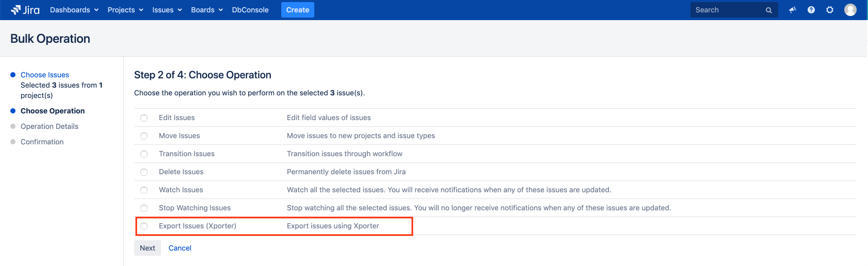Select the Edit Issues radio button
The image size is (868, 266).
coord(144,118)
